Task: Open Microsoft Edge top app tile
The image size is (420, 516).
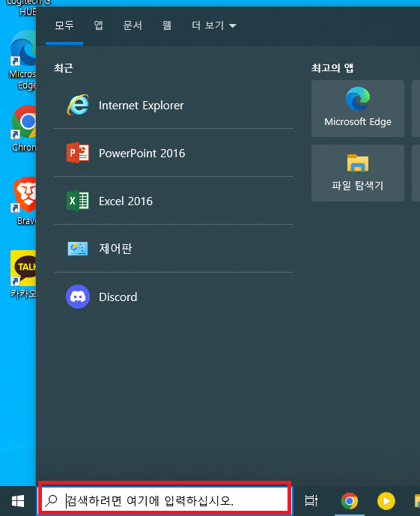Action: click(x=358, y=109)
